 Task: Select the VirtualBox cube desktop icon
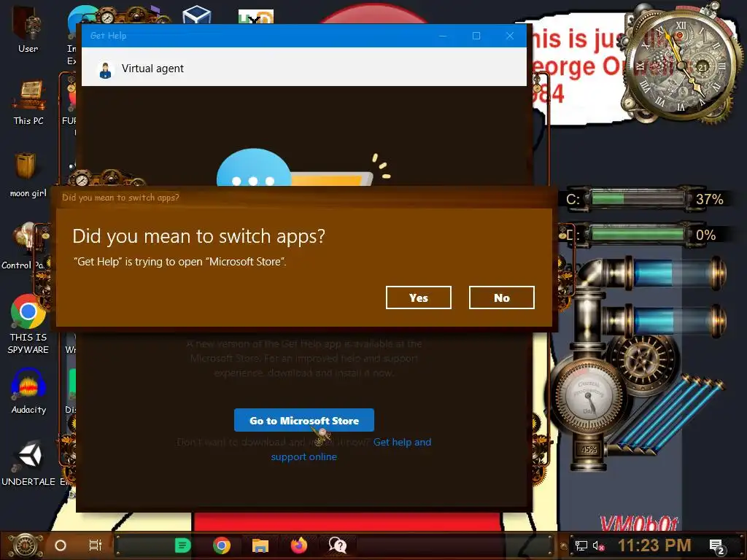196,15
